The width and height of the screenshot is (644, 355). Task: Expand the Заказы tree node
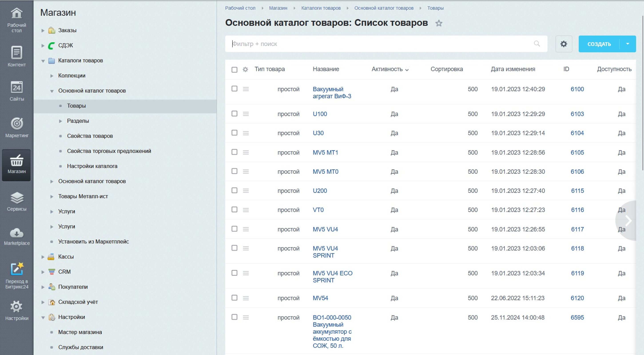pos(43,30)
